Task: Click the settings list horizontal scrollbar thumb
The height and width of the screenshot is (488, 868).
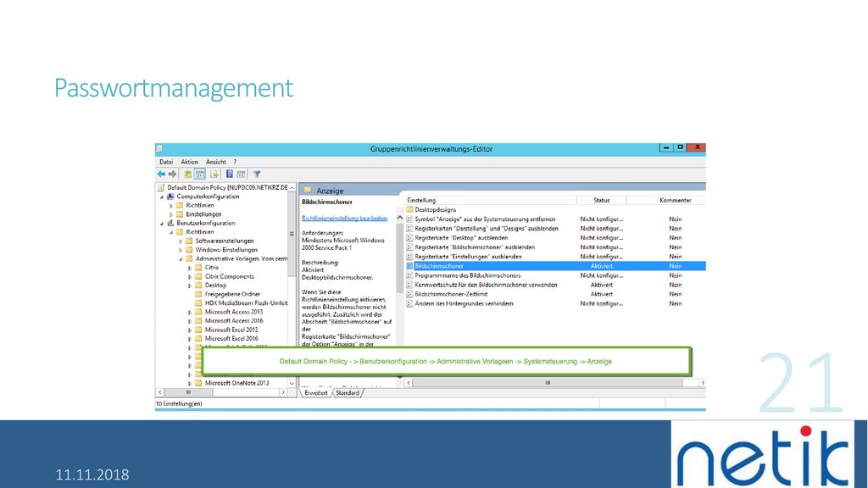Action: click(548, 383)
